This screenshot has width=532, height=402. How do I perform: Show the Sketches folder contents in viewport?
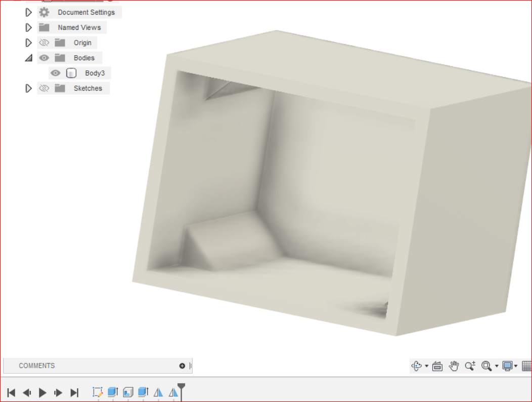pyautogui.click(x=44, y=88)
